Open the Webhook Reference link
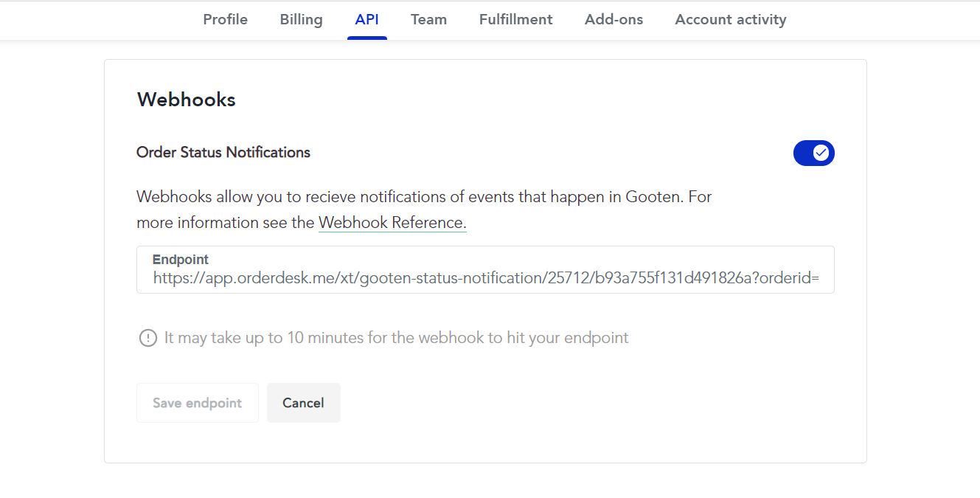 point(392,222)
